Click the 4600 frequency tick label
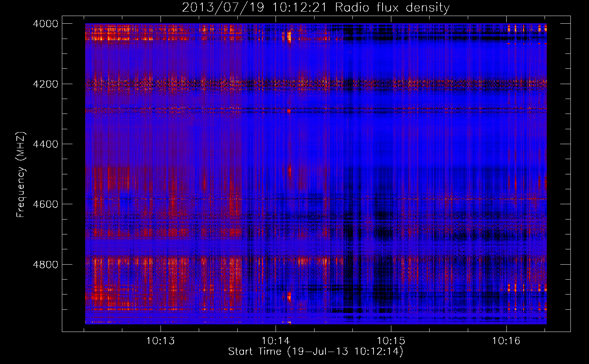589x364 pixels. point(46,204)
